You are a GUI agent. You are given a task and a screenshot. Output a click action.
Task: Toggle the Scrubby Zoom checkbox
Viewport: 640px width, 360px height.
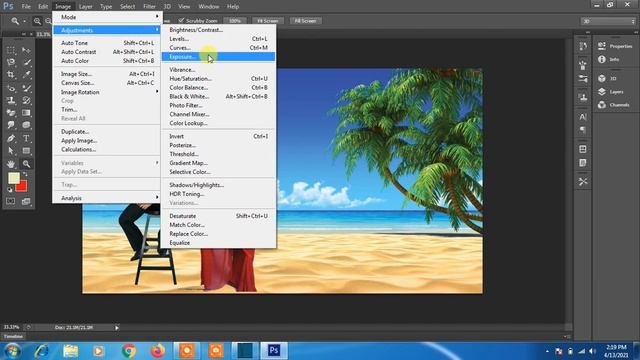pos(181,20)
